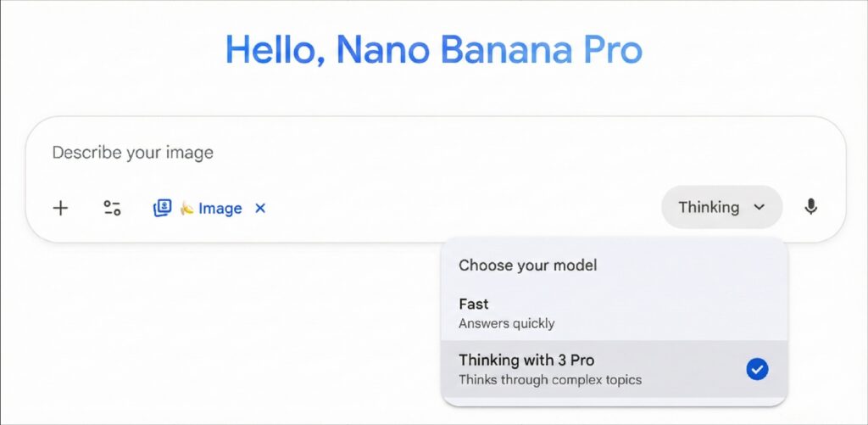Open the tools sliders icon
Screen dimensions: 868x425
(112, 208)
